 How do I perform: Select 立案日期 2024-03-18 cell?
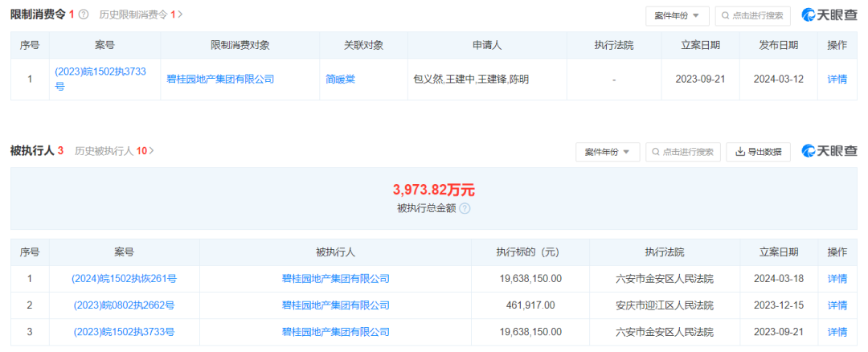point(778,279)
